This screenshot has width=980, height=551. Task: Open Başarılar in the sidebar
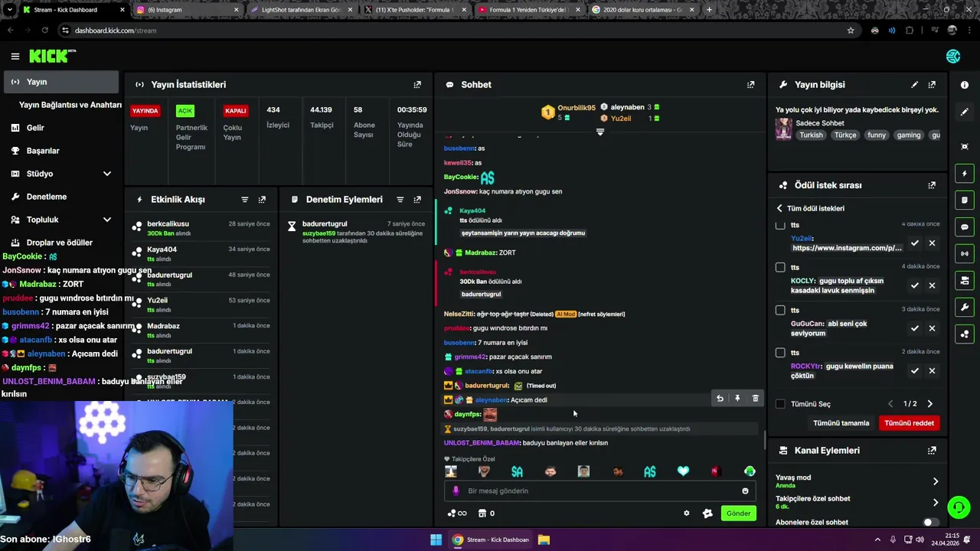60,151
